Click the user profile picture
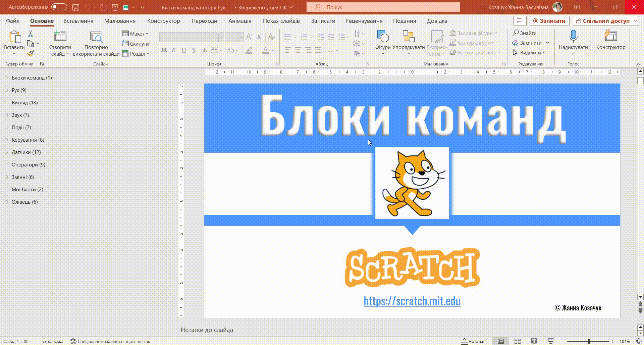 pos(557,7)
